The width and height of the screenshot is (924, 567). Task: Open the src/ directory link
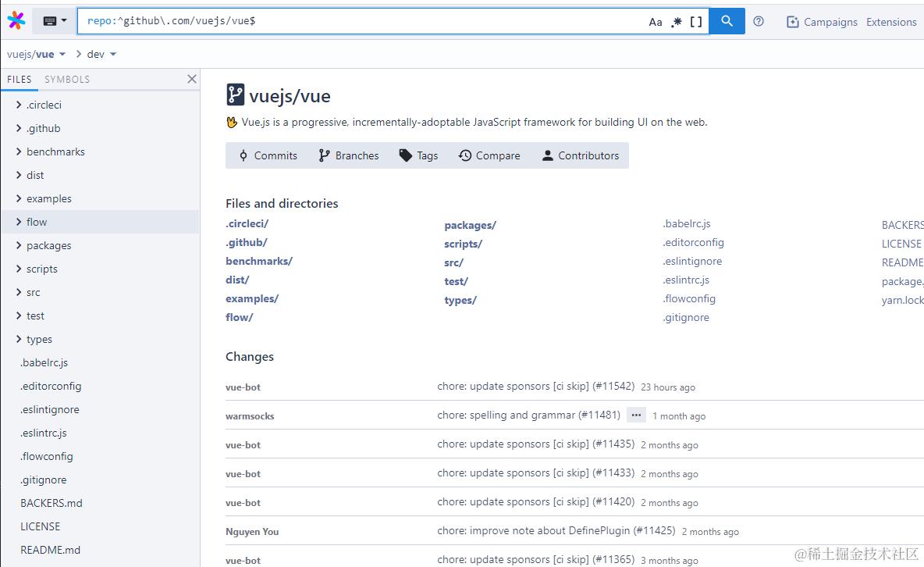tap(453, 262)
